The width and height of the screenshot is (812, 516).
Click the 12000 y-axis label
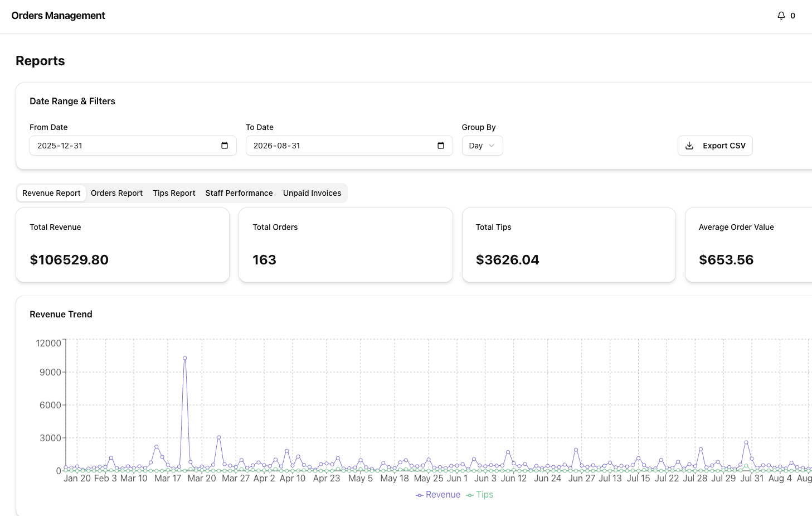coord(48,343)
